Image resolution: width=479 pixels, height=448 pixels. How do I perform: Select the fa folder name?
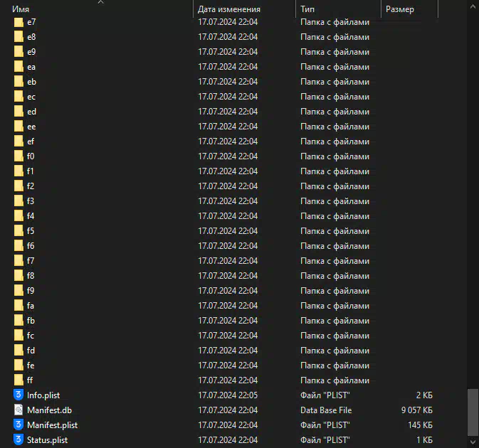[31, 306]
